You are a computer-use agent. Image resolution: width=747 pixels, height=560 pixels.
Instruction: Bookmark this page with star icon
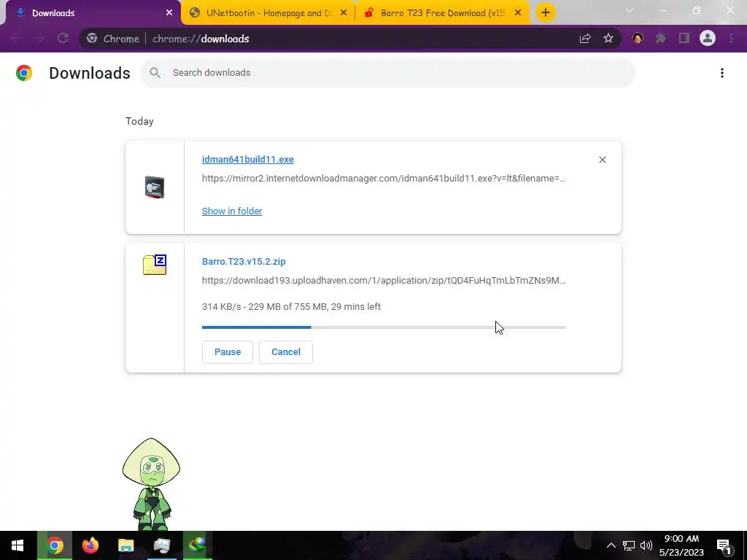(x=608, y=39)
